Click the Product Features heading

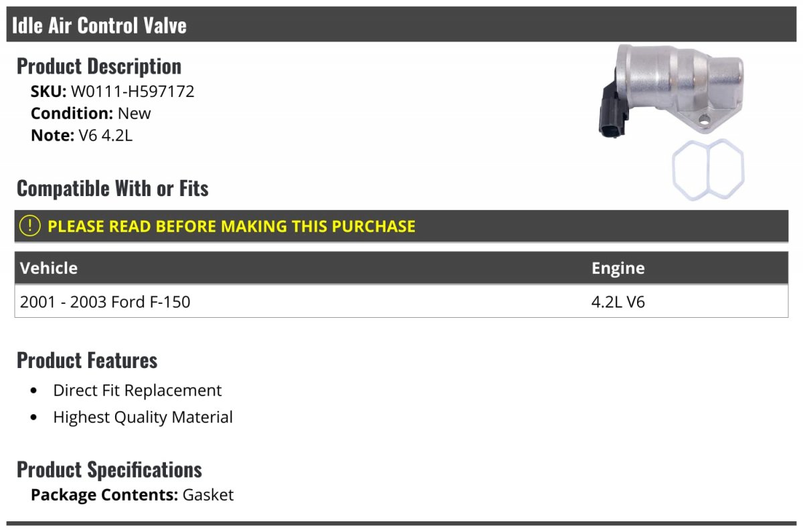click(x=87, y=360)
